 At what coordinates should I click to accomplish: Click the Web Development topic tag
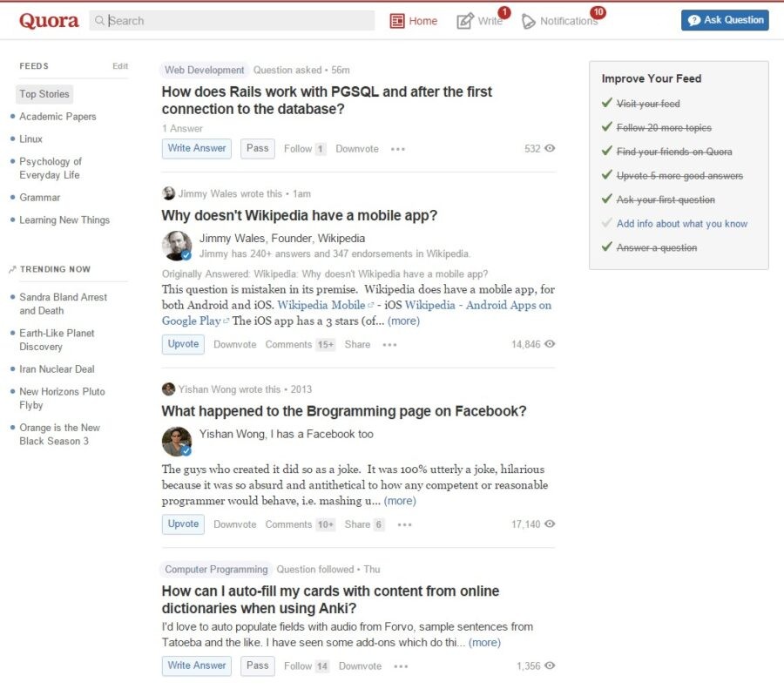click(x=204, y=70)
